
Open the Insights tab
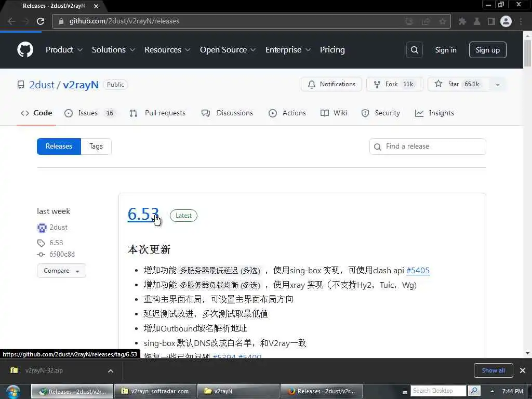[x=434, y=113]
